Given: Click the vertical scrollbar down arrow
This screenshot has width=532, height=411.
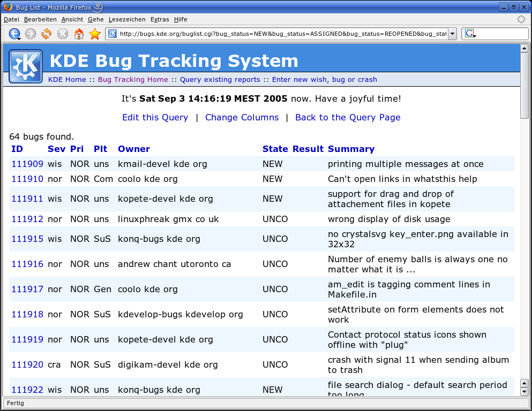Looking at the screenshot, I should pos(524,391).
